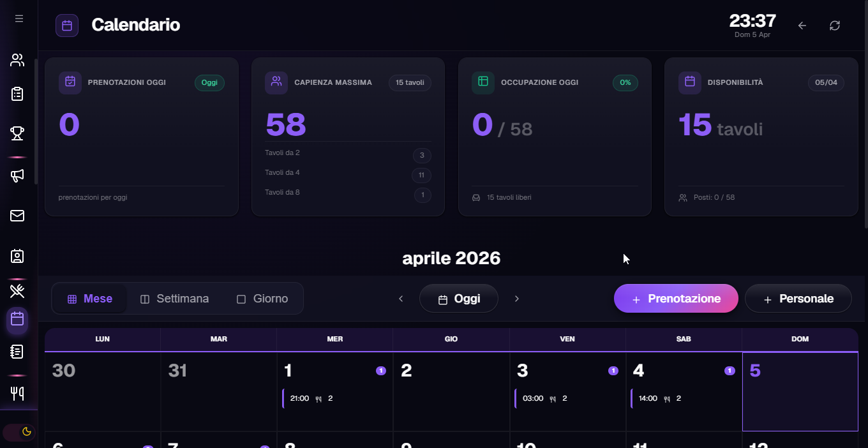Viewport: 868px width, 448px height.
Task: Click the back arrow in the header
Action: tap(802, 26)
